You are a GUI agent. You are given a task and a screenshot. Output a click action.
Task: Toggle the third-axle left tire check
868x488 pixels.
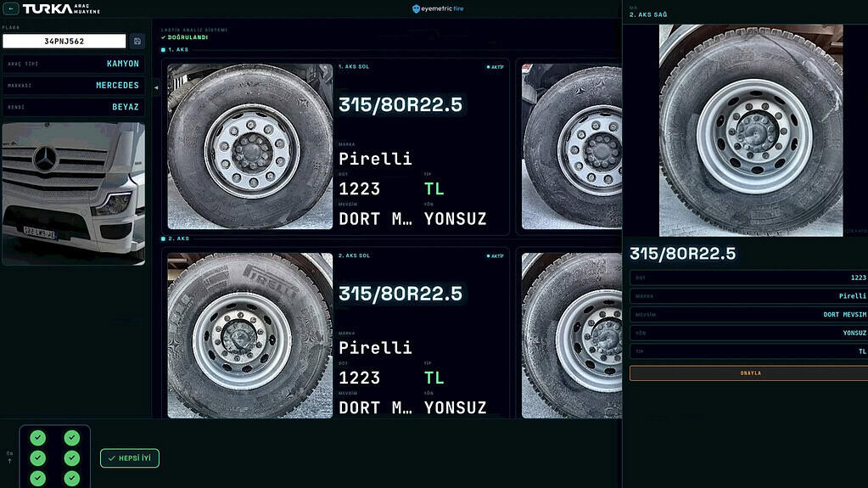coord(37,478)
